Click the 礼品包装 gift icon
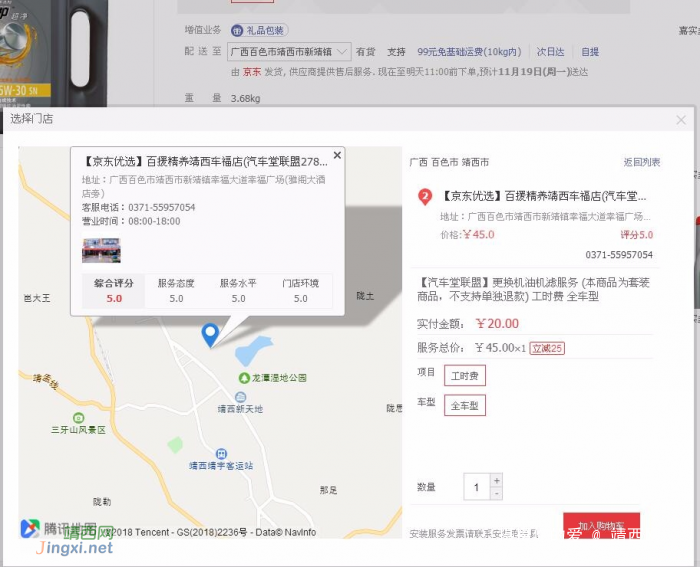The height and width of the screenshot is (567, 700). 237,30
